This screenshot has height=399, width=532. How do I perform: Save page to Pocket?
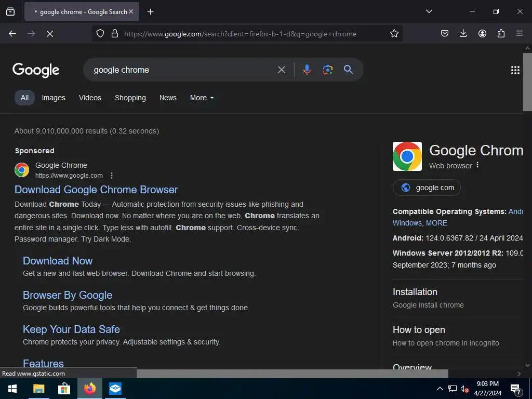tap(445, 33)
